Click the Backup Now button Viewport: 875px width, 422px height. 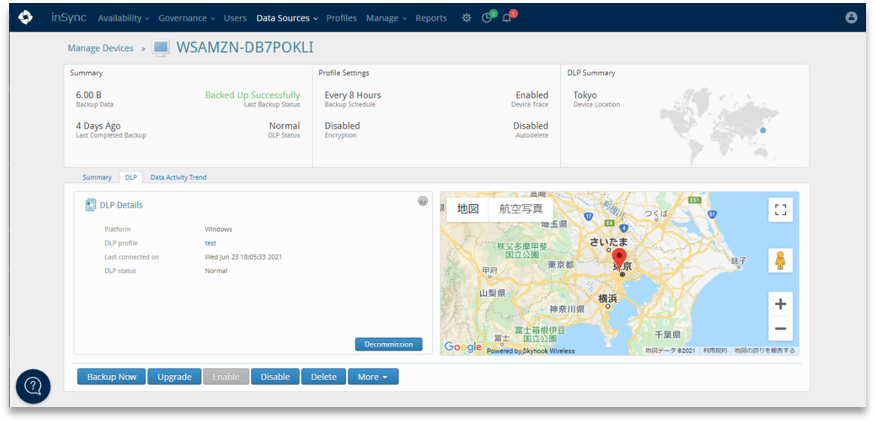click(111, 377)
